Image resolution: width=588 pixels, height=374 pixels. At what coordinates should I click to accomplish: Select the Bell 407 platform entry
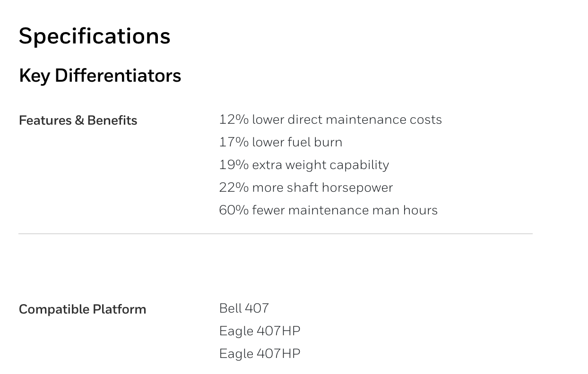pos(244,308)
